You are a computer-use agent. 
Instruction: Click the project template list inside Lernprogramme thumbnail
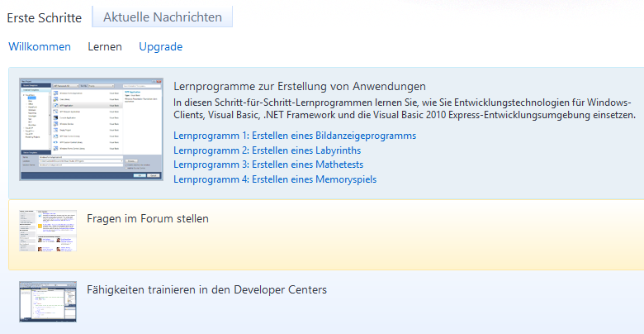pos(83,116)
